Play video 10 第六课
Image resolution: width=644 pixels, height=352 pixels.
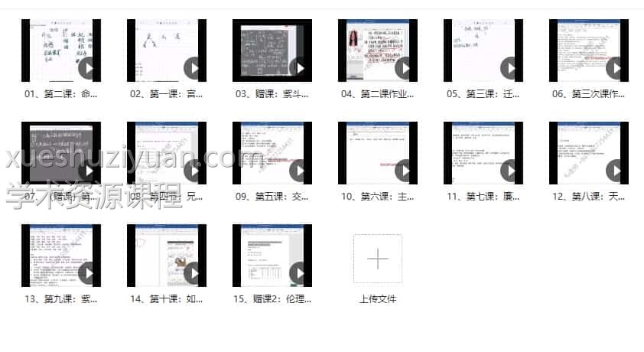pos(405,171)
